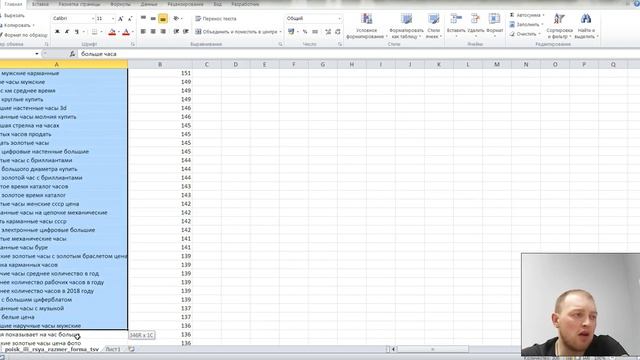Click the cell borders icon
The width and height of the screenshot is (640, 360).
95,32
